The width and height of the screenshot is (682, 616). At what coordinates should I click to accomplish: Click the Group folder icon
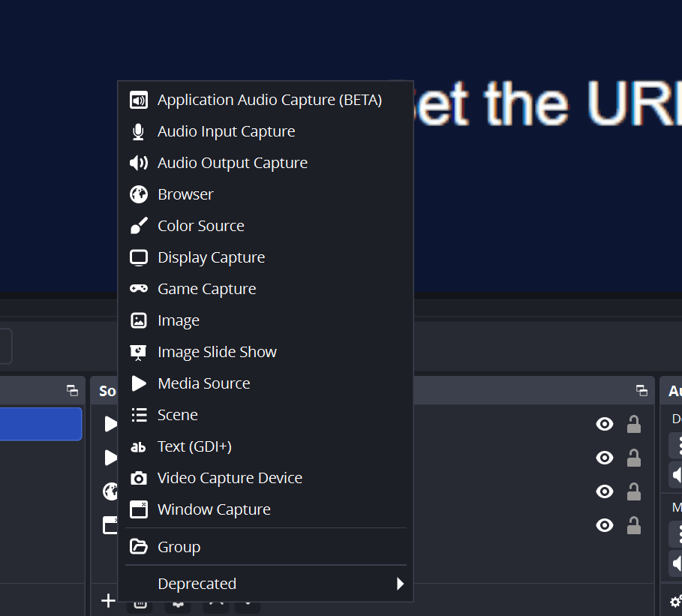pyautogui.click(x=139, y=547)
